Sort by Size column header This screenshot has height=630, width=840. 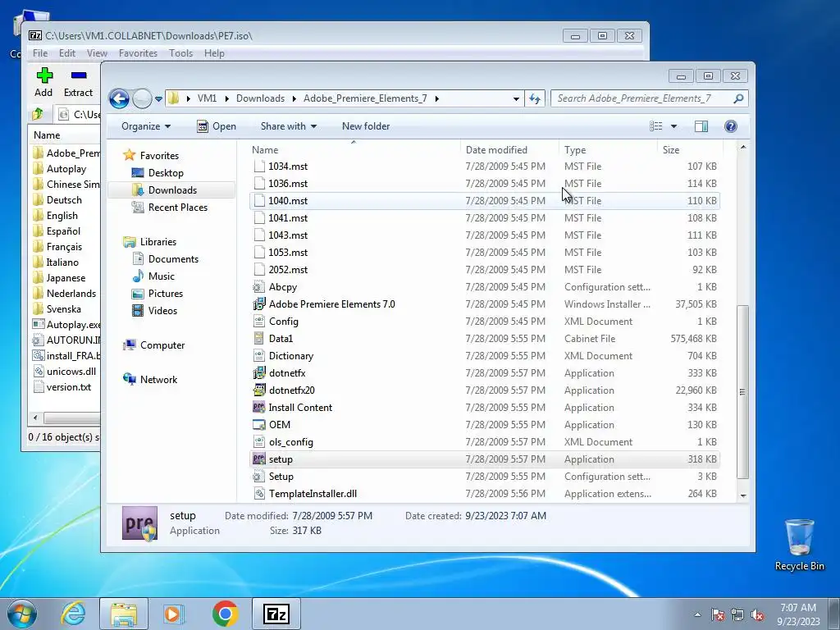pos(690,150)
